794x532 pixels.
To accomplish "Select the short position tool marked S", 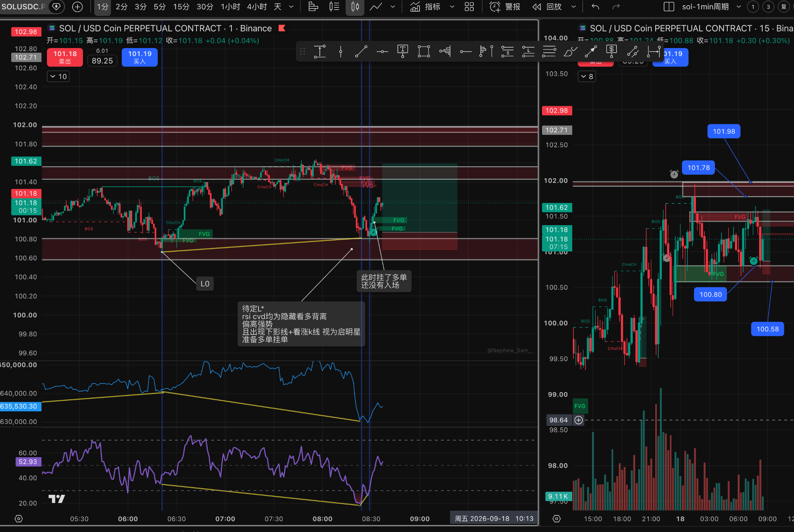I will click(x=507, y=52).
